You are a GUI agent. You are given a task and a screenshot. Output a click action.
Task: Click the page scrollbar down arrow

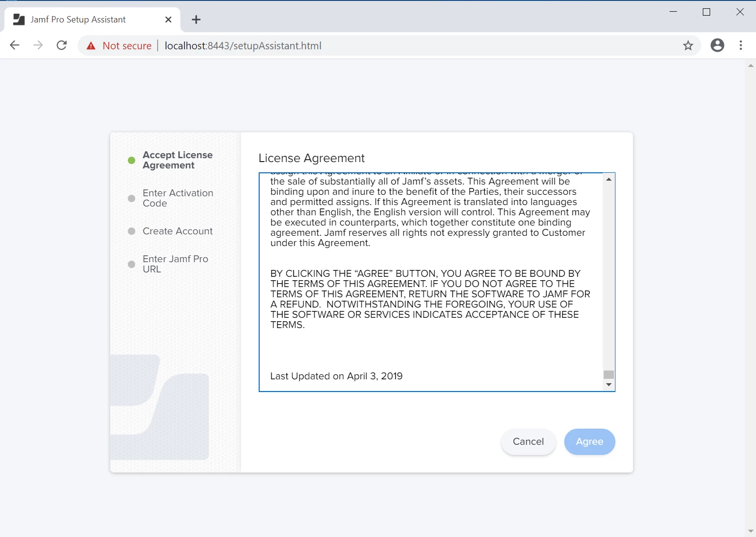tap(751, 532)
